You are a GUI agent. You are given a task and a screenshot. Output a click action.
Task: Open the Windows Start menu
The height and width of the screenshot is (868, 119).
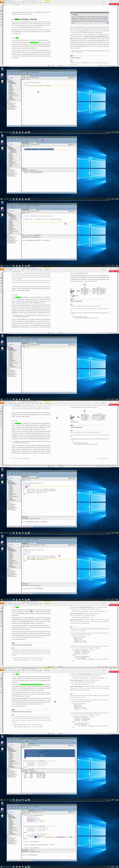pos(1,132)
